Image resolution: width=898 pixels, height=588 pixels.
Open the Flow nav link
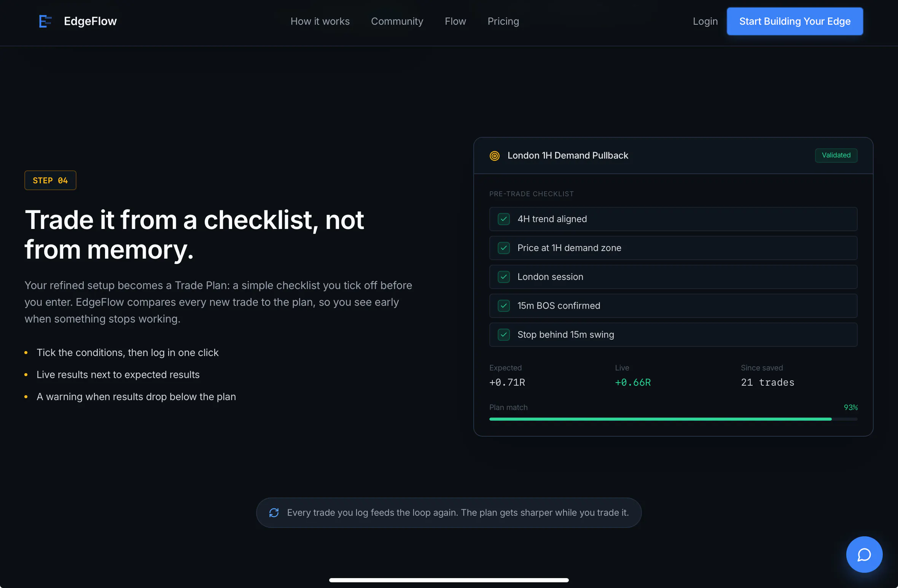455,21
